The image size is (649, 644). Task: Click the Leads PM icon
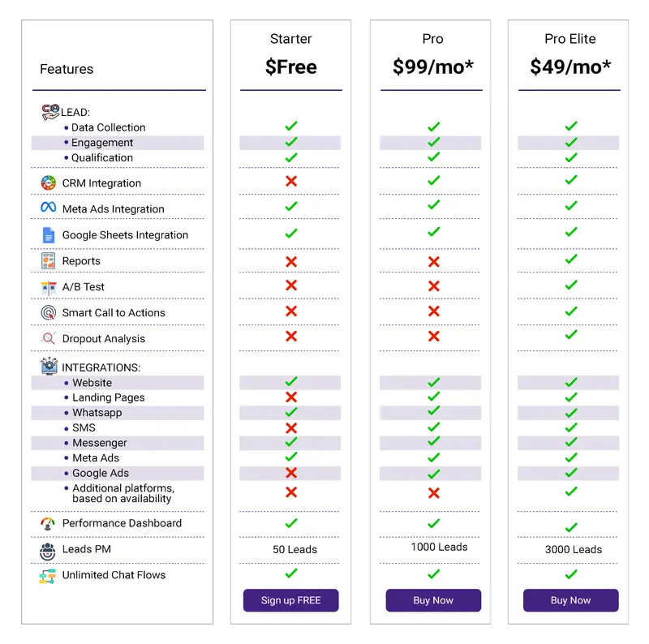[x=49, y=551]
